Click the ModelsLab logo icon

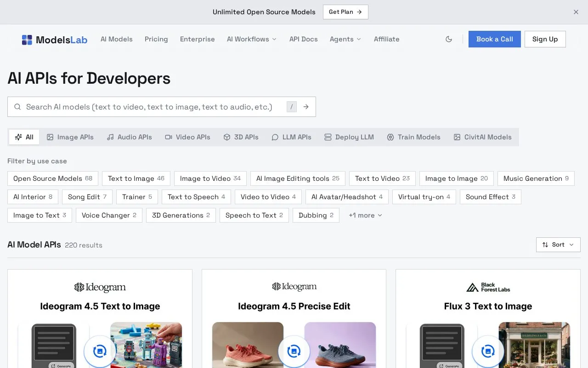point(27,40)
